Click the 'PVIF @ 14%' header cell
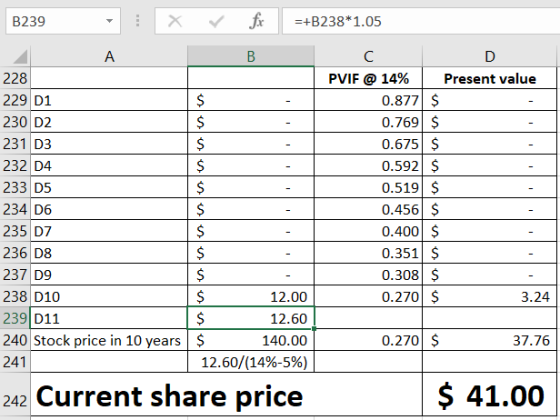560x420 pixels. 368,78
